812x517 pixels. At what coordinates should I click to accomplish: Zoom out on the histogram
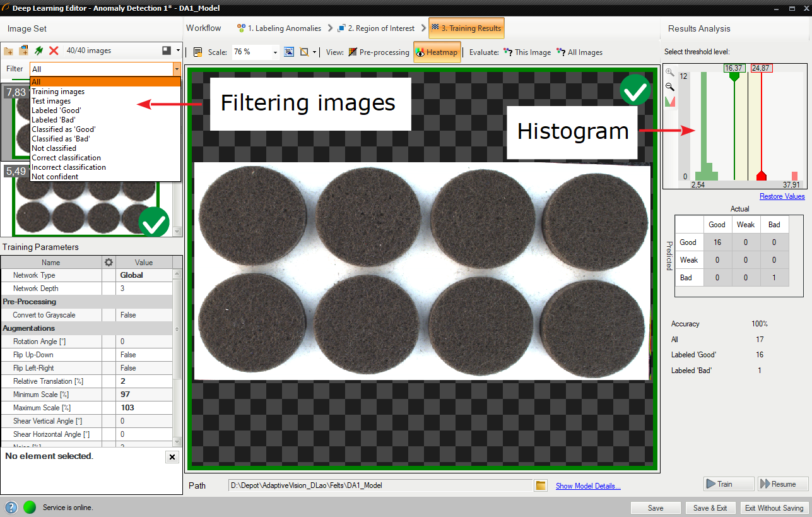pyautogui.click(x=670, y=87)
